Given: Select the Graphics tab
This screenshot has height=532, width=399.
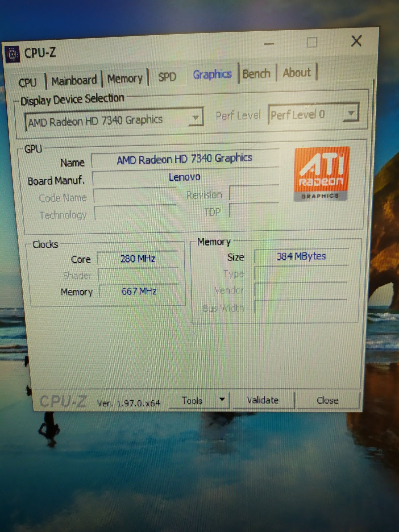Looking at the screenshot, I should [212, 74].
